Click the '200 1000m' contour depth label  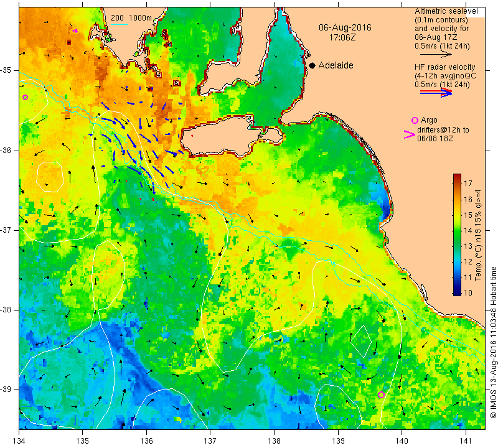[x=131, y=18]
